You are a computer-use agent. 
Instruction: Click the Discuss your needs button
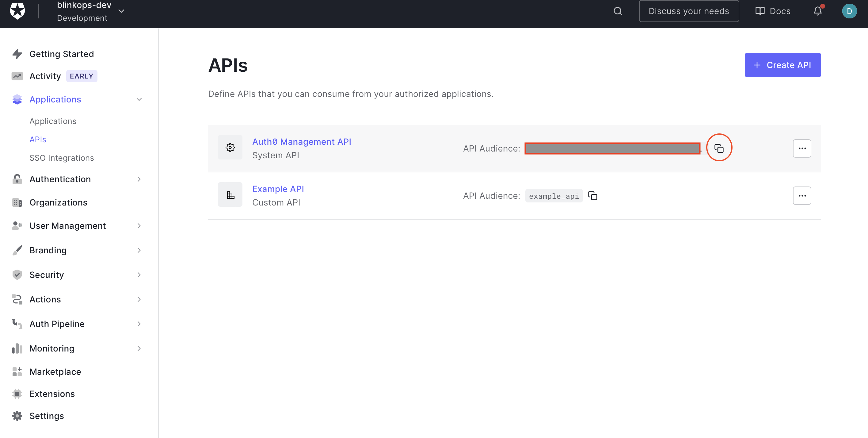[688, 11]
